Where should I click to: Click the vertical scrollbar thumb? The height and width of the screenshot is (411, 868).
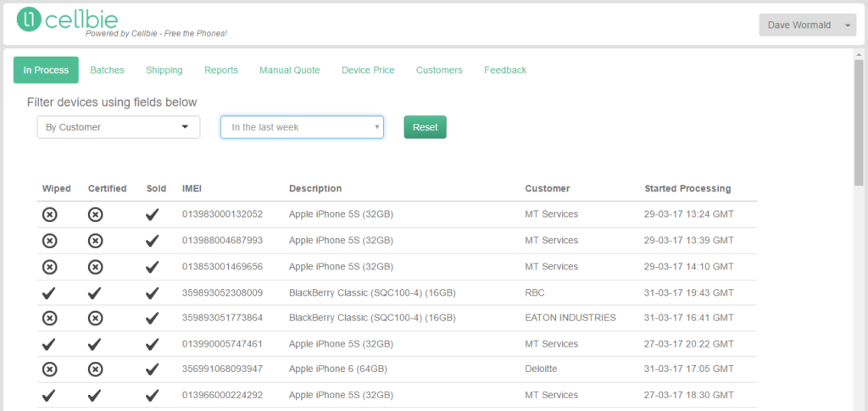coord(859,122)
